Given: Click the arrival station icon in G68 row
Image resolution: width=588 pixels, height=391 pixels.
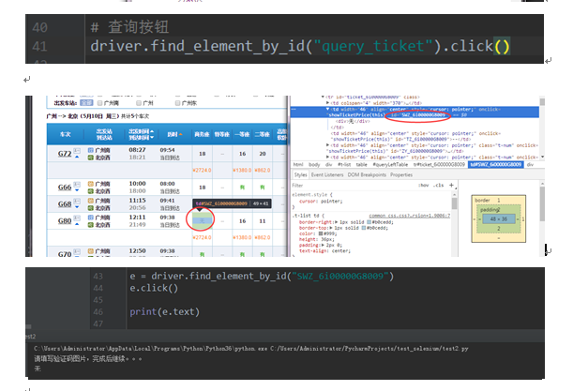Looking at the screenshot, I should coord(90,208).
